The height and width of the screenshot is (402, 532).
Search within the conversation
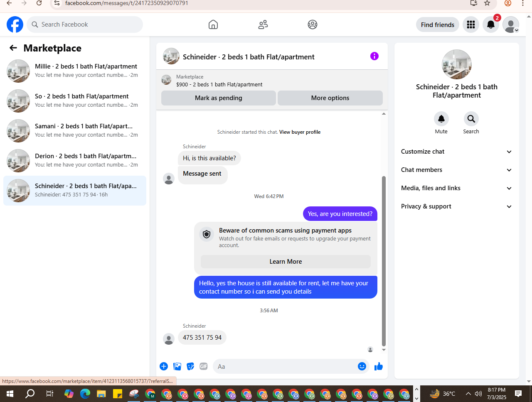point(471,119)
